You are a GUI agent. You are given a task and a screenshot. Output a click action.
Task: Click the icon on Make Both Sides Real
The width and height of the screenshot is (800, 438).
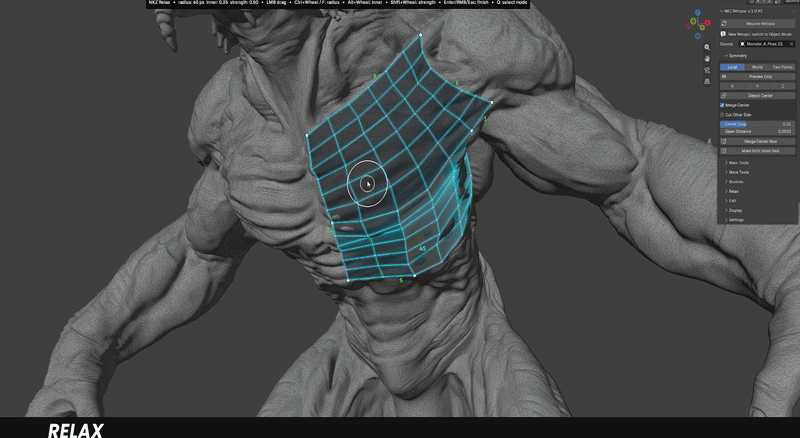(x=724, y=151)
